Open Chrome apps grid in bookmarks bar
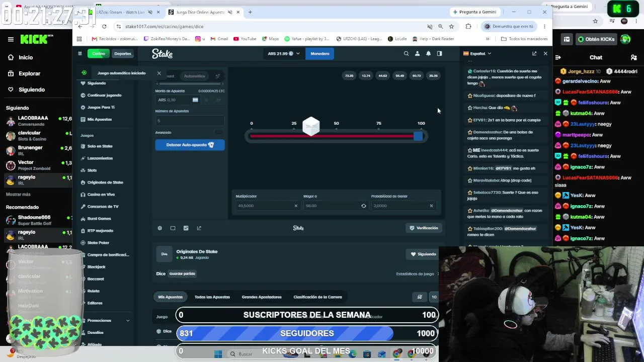644x362 pixels. [79, 39]
